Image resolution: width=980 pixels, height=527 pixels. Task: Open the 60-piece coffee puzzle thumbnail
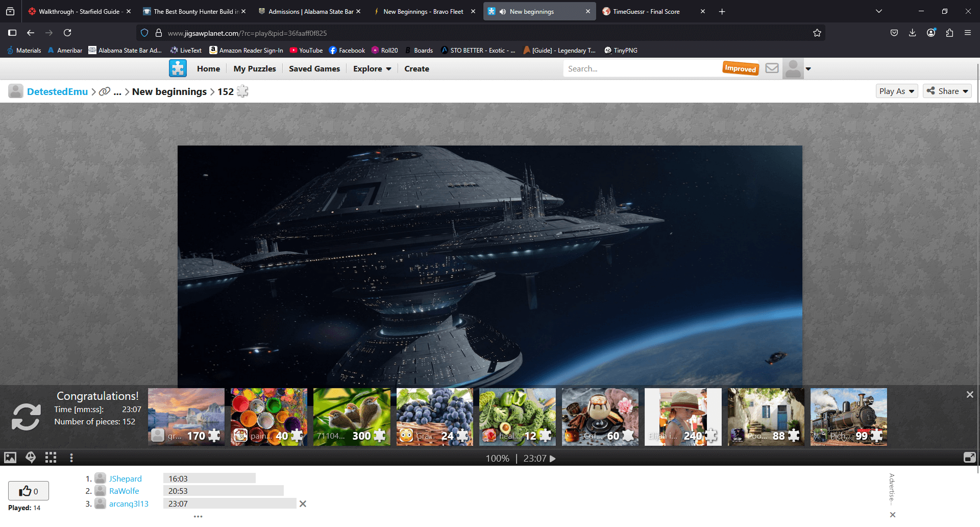pyautogui.click(x=600, y=417)
